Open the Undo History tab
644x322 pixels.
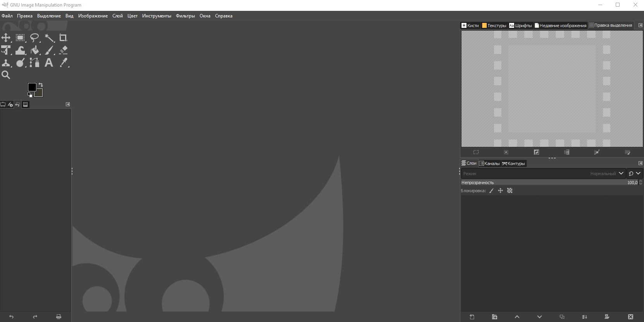(x=17, y=104)
